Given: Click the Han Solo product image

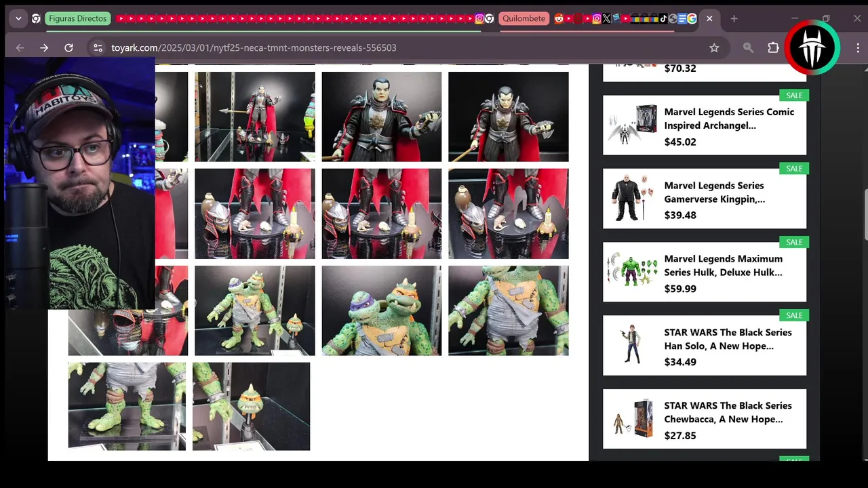Looking at the screenshot, I should [x=632, y=344].
